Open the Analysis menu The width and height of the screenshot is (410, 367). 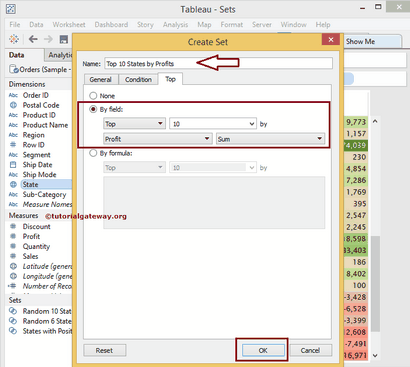pyautogui.click(x=175, y=25)
